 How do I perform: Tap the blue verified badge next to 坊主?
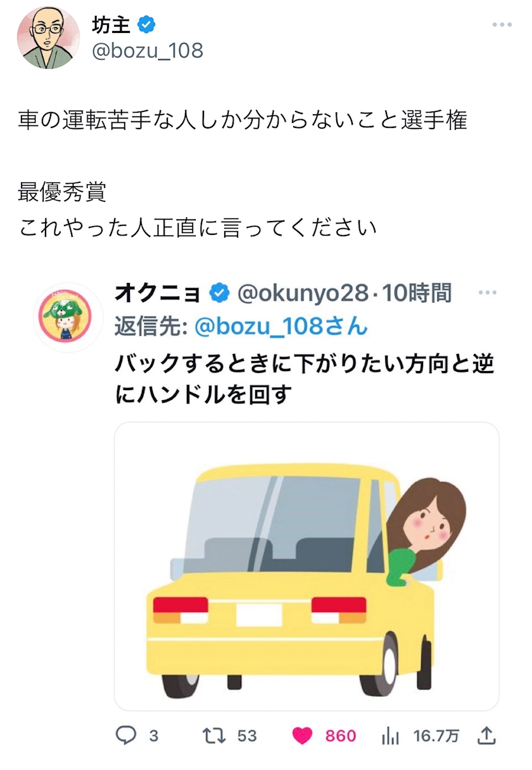point(146,25)
